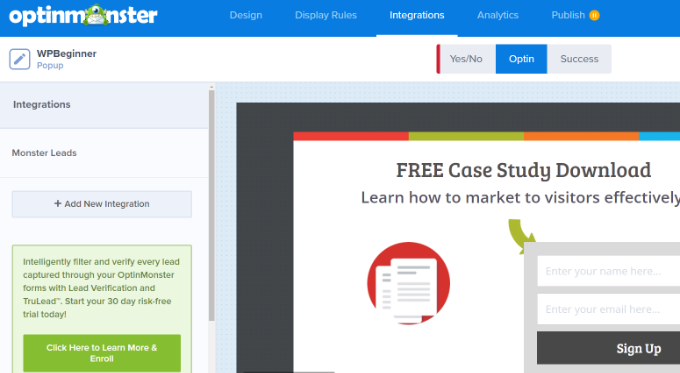Click the green arrow graphic in popup
The width and height of the screenshot is (680, 373).
click(522, 235)
